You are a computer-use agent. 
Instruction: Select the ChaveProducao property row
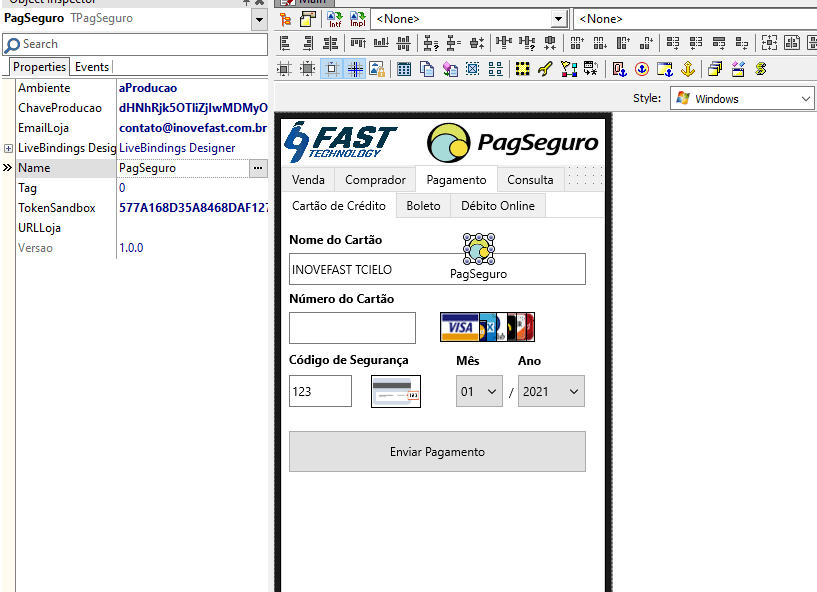(x=142, y=108)
